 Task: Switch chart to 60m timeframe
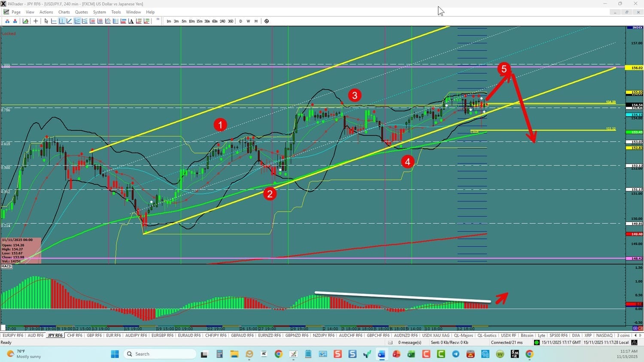coord(215,21)
